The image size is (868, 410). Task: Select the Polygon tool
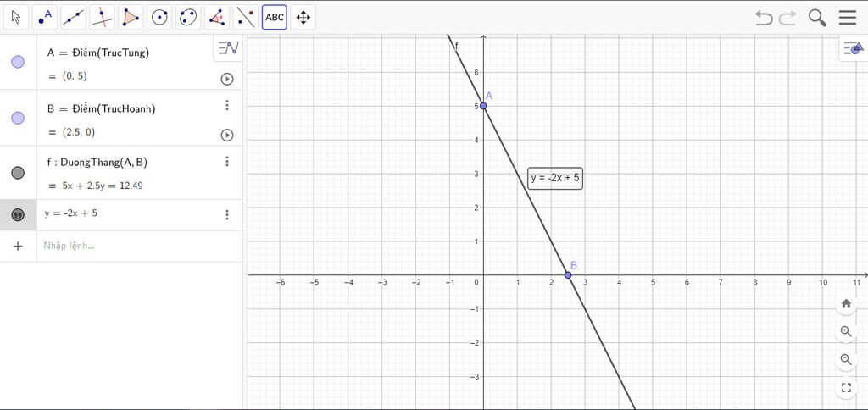(x=131, y=18)
